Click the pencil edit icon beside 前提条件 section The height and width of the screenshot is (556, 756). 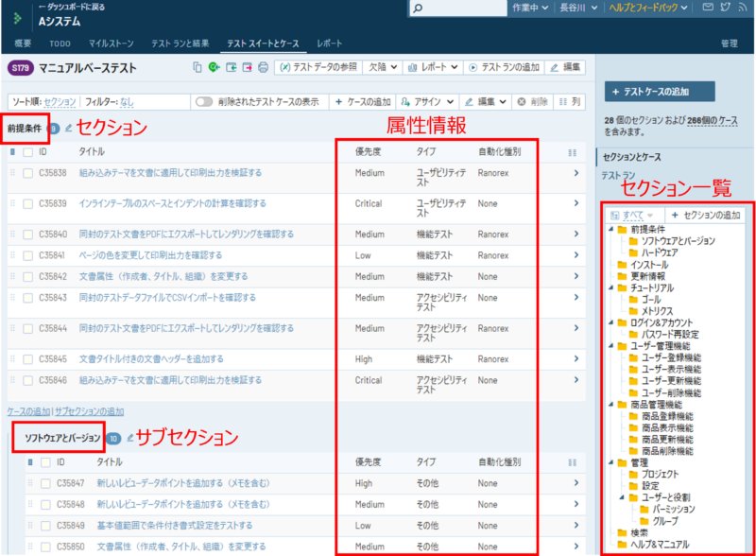[69, 129]
